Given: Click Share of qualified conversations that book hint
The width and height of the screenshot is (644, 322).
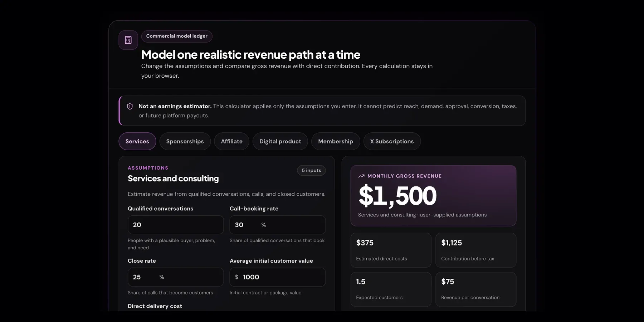Looking at the screenshot, I should [x=277, y=240].
